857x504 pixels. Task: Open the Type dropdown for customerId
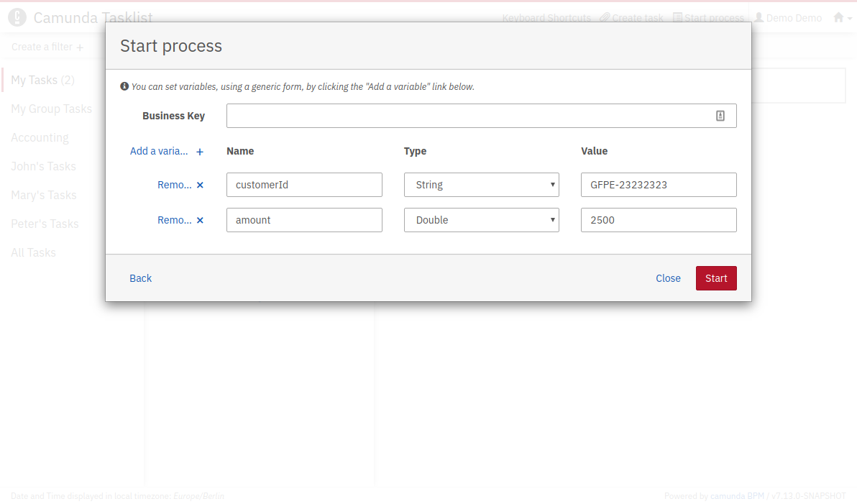pyautogui.click(x=482, y=185)
